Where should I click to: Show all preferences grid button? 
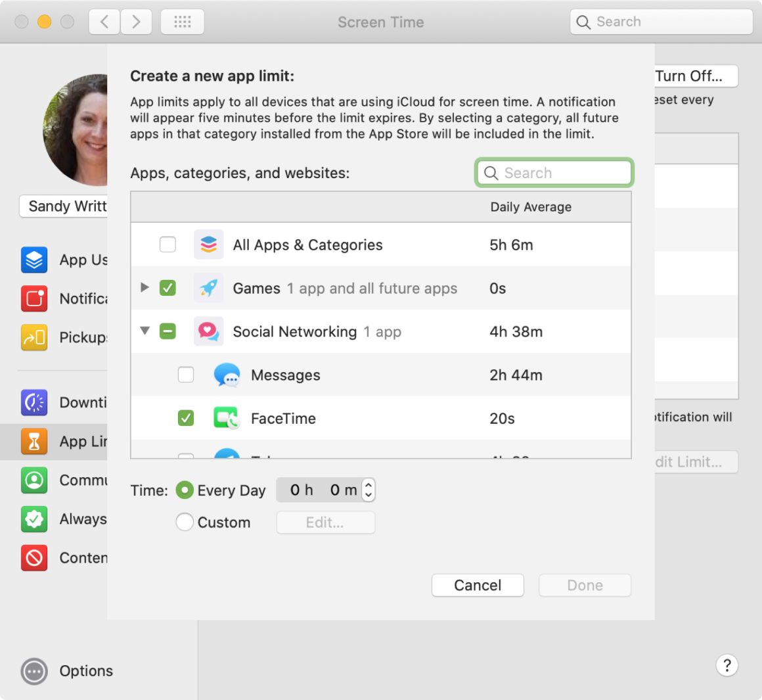tap(182, 22)
